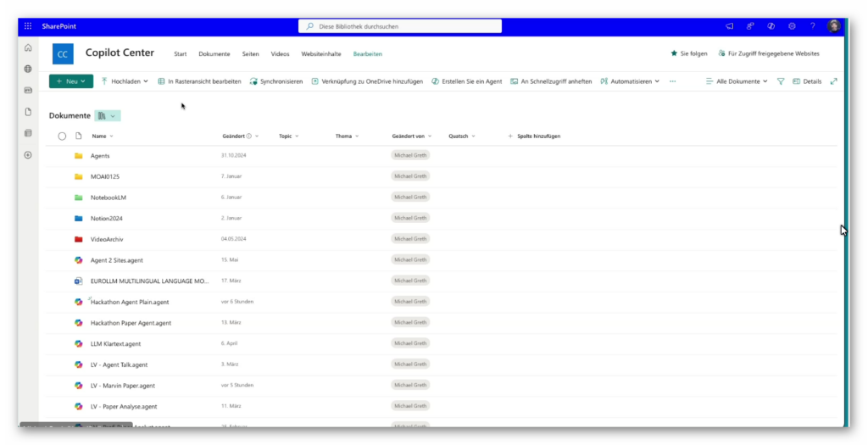Expand content with the full-screen arrow icon

tap(834, 81)
